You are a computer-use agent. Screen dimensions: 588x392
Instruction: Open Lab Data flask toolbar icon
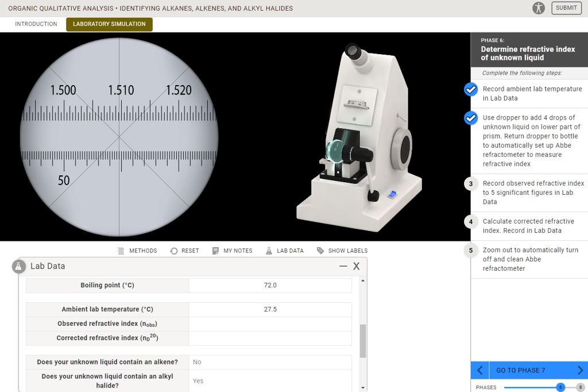269,251
